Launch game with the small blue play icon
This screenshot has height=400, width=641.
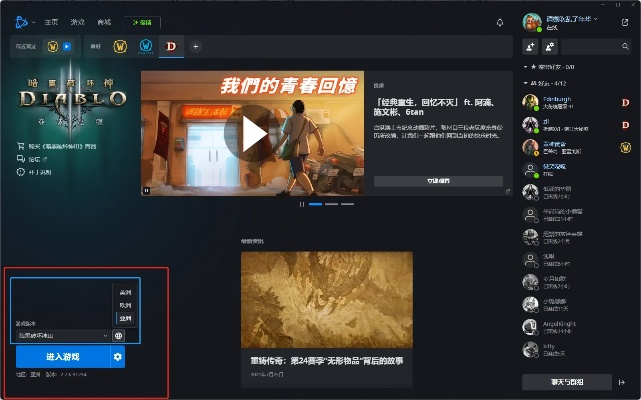(x=67, y=47)
